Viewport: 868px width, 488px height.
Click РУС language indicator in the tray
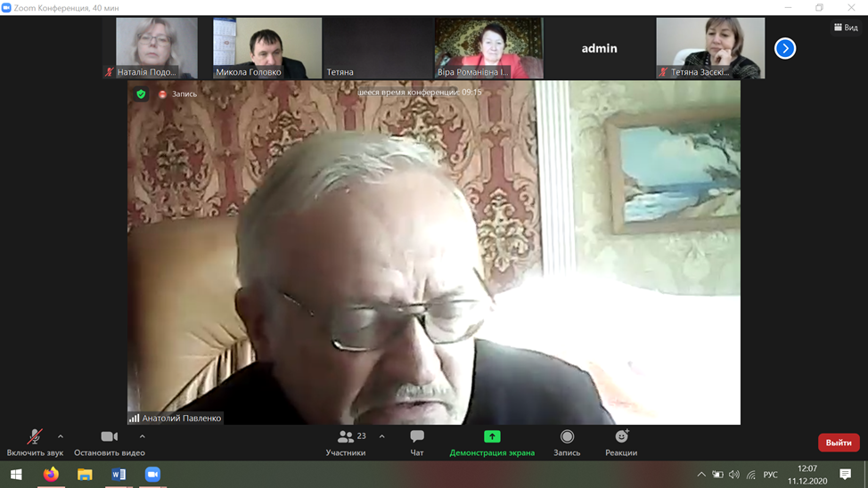pyautogui.click(x=771, y=475)
